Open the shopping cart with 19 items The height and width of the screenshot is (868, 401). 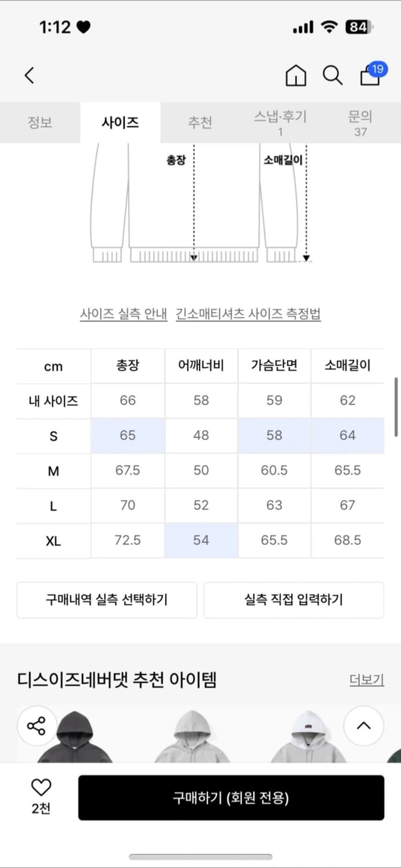point(370,76)
